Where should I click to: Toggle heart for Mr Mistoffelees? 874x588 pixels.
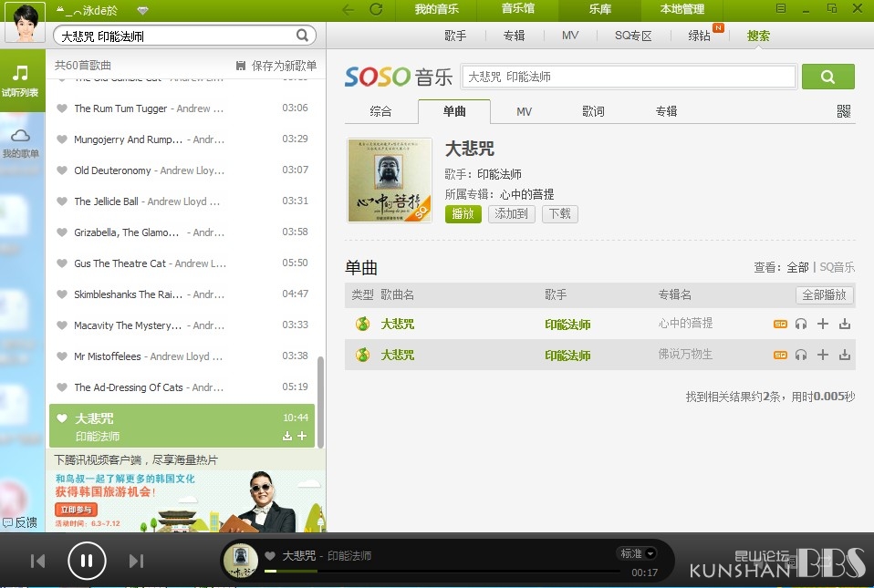(62, 356)
